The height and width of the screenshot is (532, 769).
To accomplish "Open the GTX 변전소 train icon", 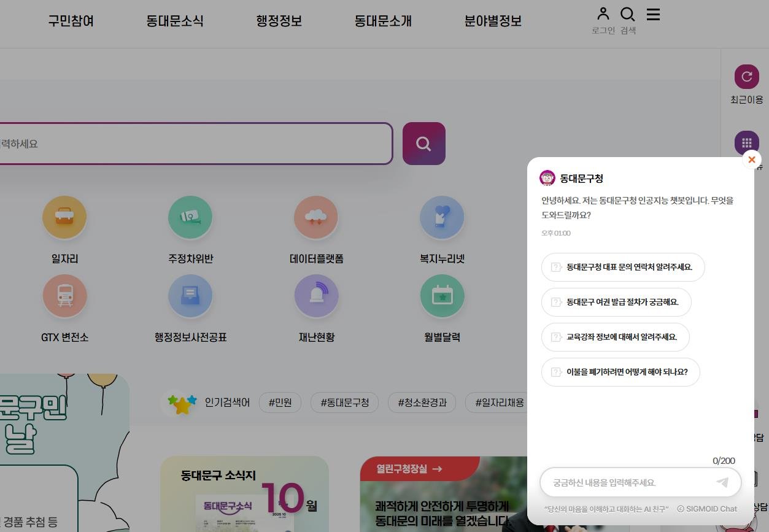I will pyautogui.click(x=64, y=296).
